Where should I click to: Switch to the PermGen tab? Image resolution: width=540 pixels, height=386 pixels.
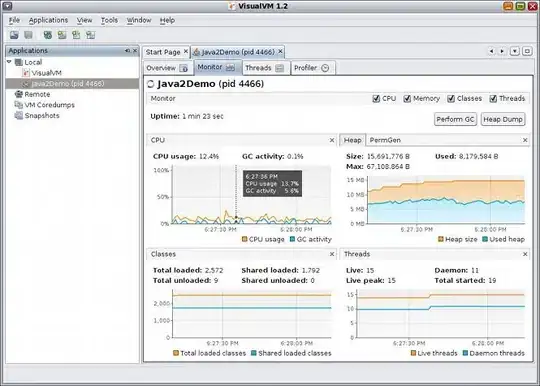coord(385,140)
